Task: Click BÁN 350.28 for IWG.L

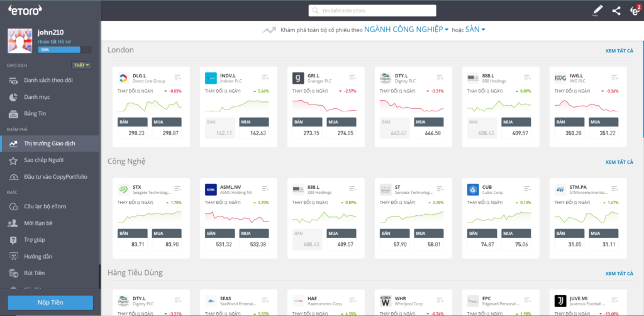Action: [x=570, y=128]
